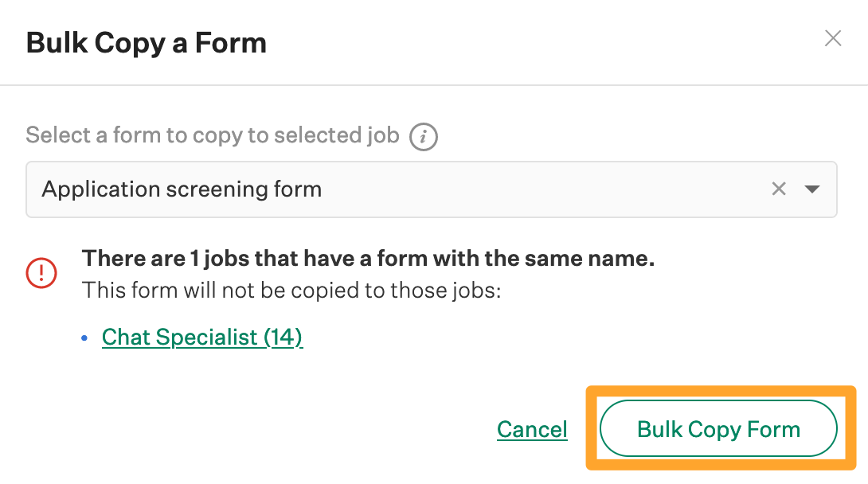Click the bullet before Chat Specialist
This screenshot has height=484, width=868.
pos(86,338)
